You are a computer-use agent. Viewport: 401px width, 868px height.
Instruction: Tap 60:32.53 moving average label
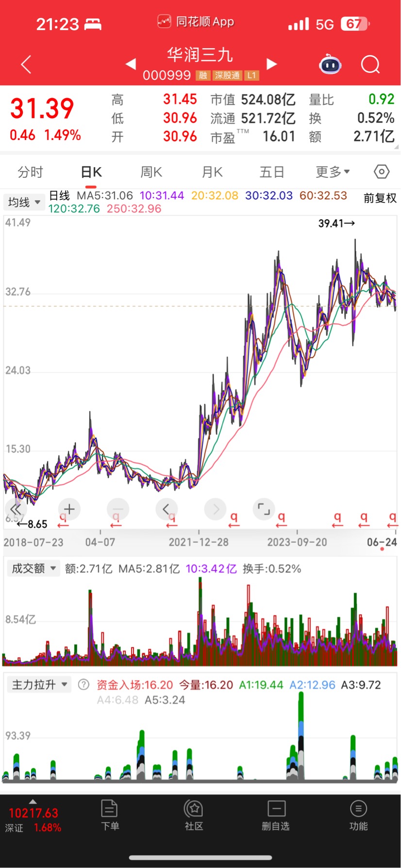[323, 195]
